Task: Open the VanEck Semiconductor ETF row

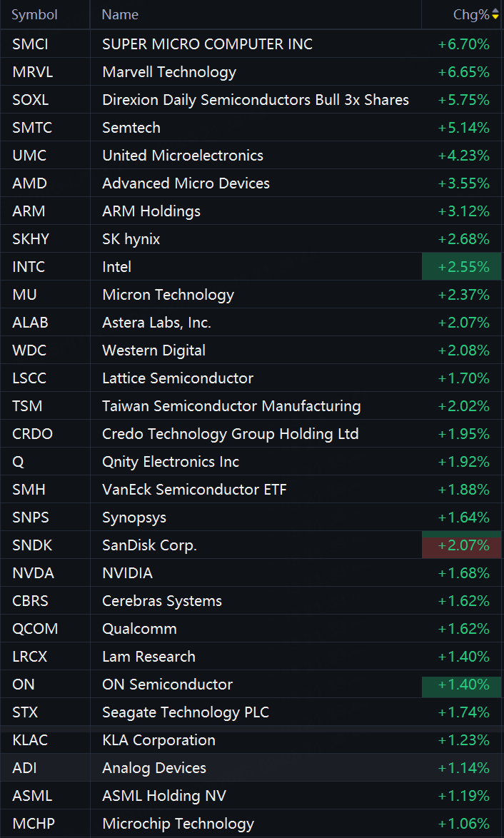Action: [252, 490]
